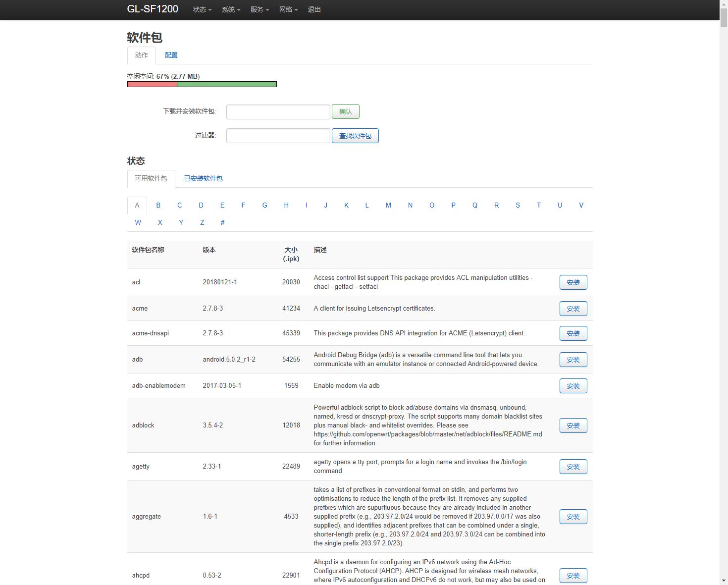
Task: Select letter J package filter
Action: (326, 205)
